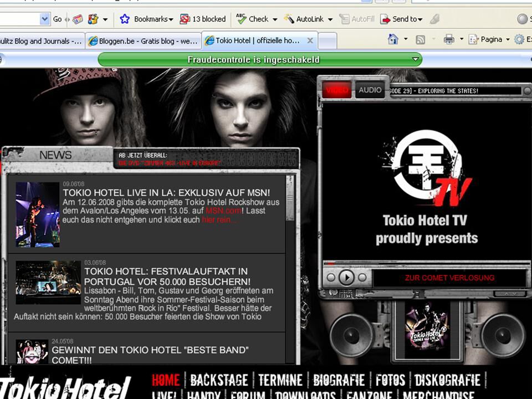Click the previous circle button left of play
532x399 pixels.
[x=331, y=278]
